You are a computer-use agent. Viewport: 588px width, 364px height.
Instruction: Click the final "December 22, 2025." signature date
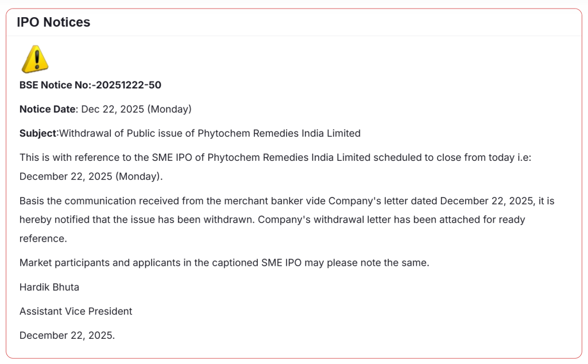[x=67, y=335]
